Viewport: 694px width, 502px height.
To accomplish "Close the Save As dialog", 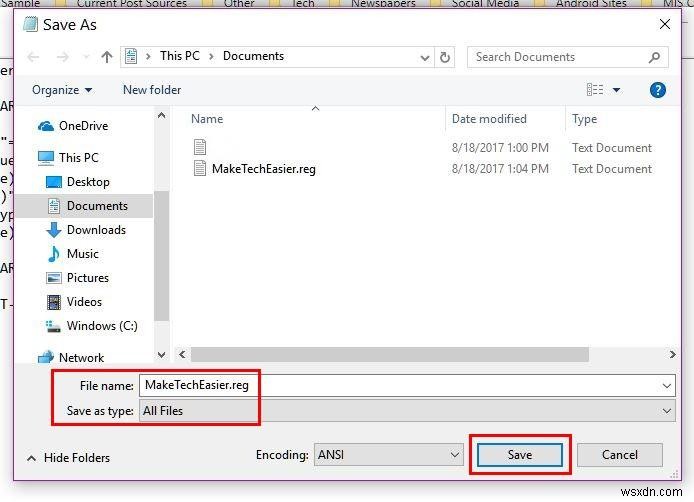I will pyautogui.click(x=665, y=24).
